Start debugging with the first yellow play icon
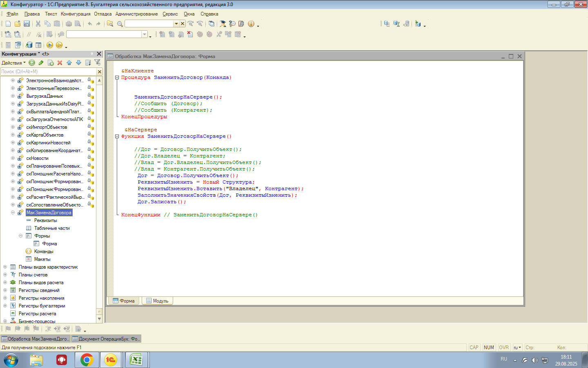The image size is (588, 368). point(50,45)
